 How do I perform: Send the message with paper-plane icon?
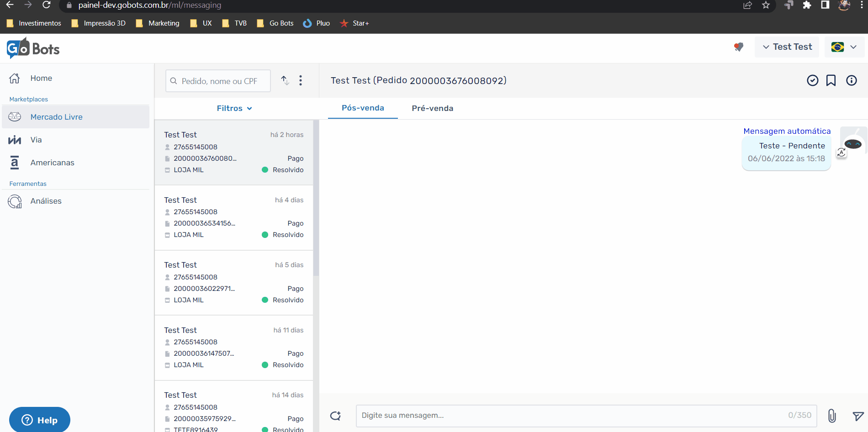coord(858,416)
